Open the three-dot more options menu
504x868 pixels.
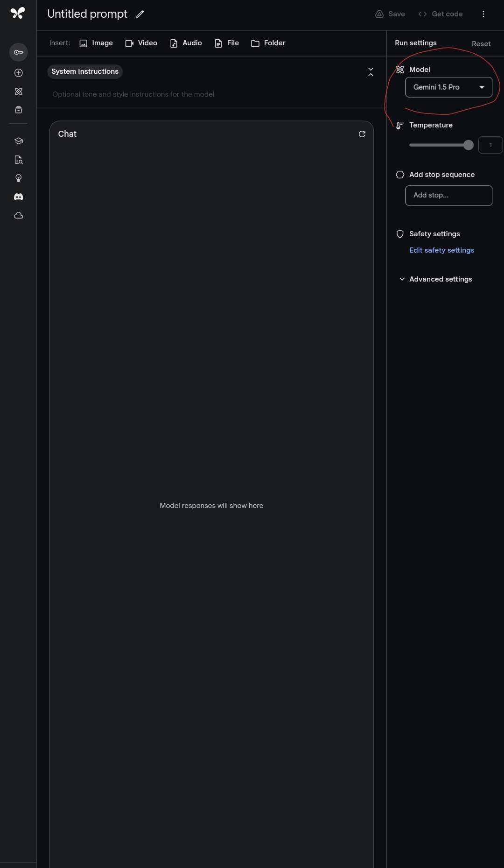tap(483, 14)
